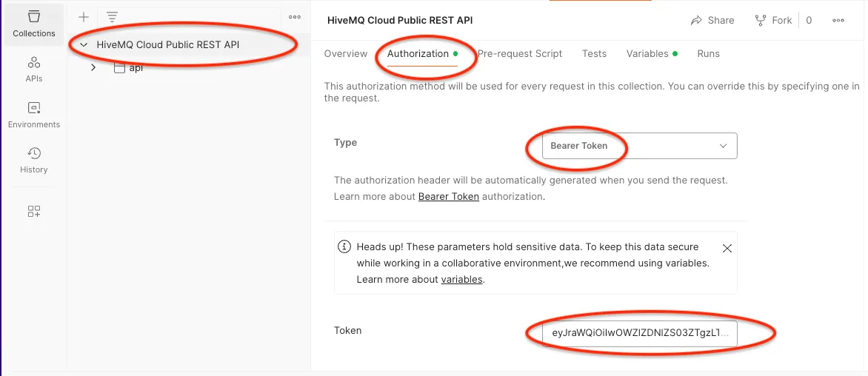Click the Fork button

click(773, 21)
